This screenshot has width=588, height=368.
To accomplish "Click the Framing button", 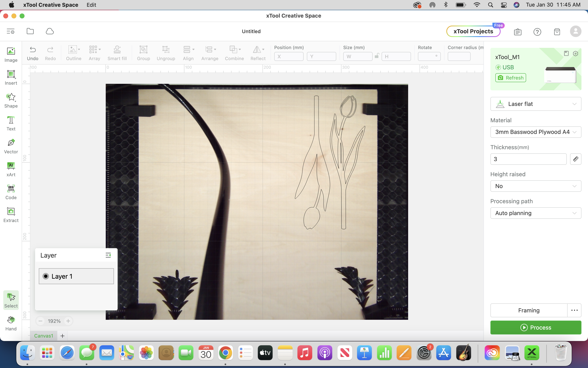I will (529, 310).
